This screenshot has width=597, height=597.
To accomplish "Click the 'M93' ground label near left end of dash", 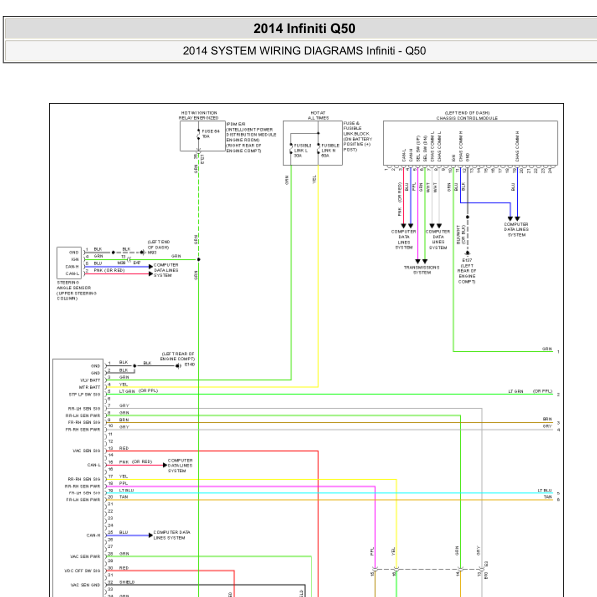I will (x=152, y=252).
